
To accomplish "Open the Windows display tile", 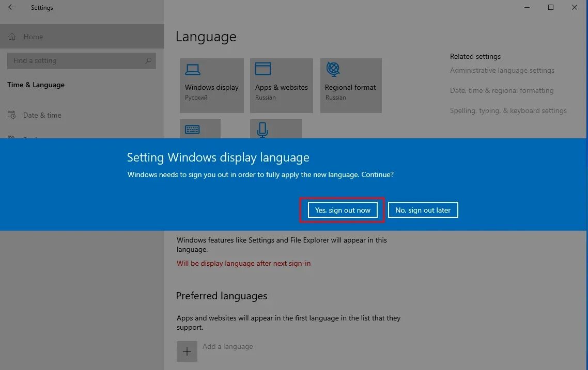I will [211, 85].
